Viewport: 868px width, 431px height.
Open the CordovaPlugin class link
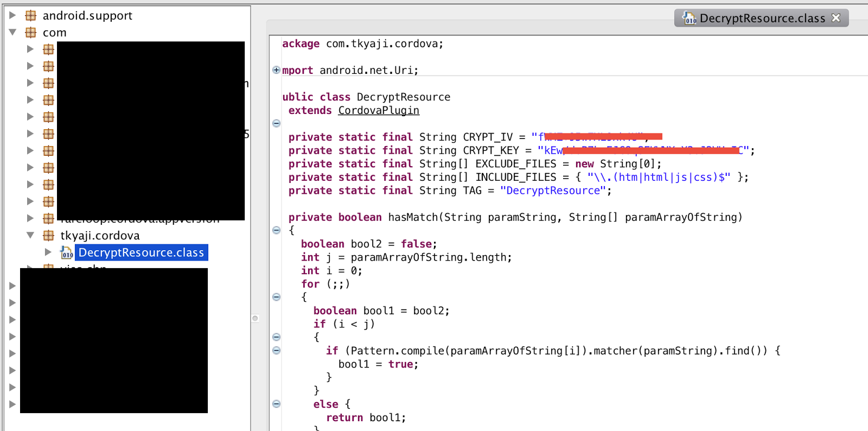pos(379,110)
